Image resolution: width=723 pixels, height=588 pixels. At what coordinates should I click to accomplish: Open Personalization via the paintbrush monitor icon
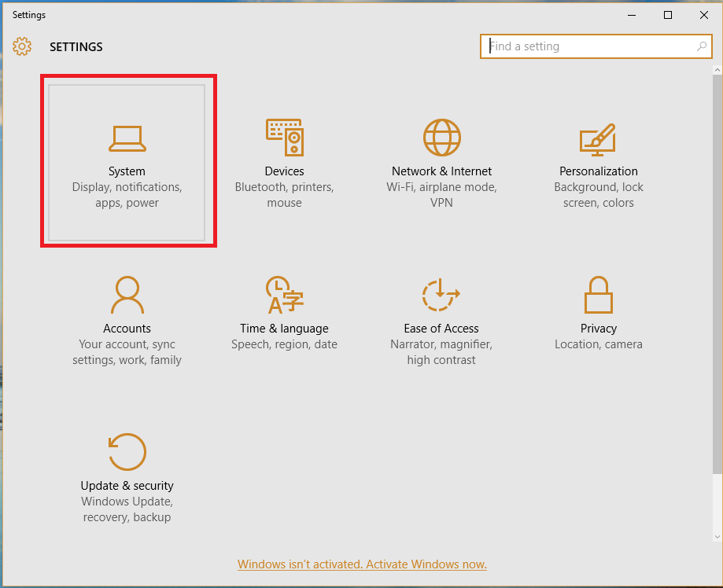coord(598,139)
